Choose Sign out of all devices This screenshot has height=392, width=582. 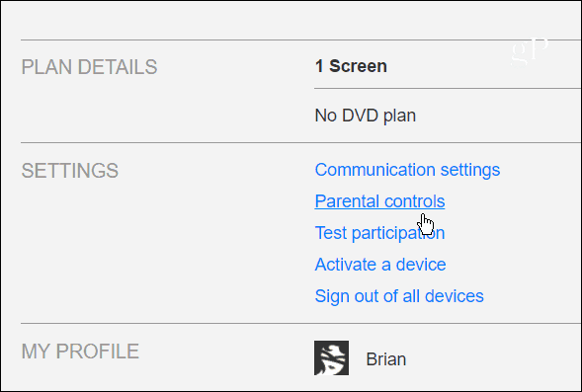click(399, 296)
